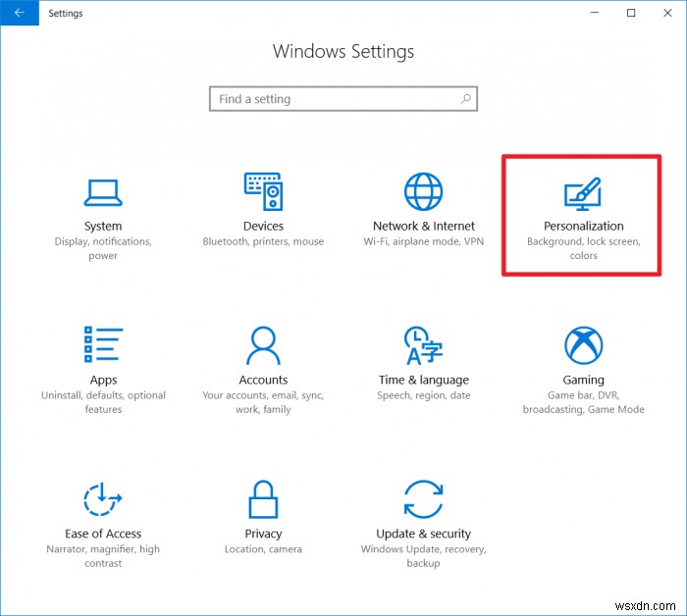This screenshot has width=687, height=616.
Task: Click the Update & security label
Action: 423,535
